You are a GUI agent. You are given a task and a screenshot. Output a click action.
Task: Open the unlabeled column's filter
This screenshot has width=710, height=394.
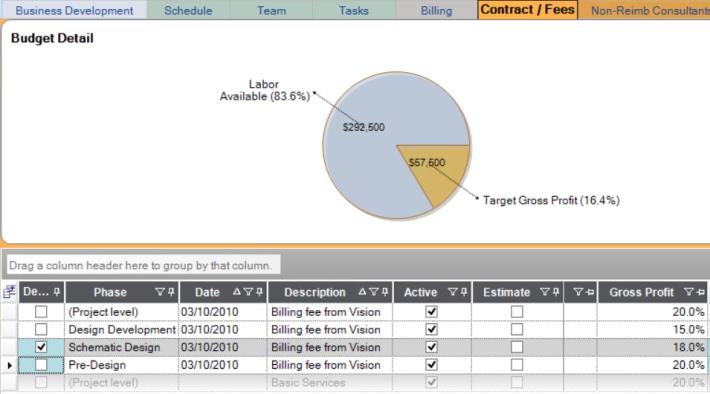click(578, 292)
